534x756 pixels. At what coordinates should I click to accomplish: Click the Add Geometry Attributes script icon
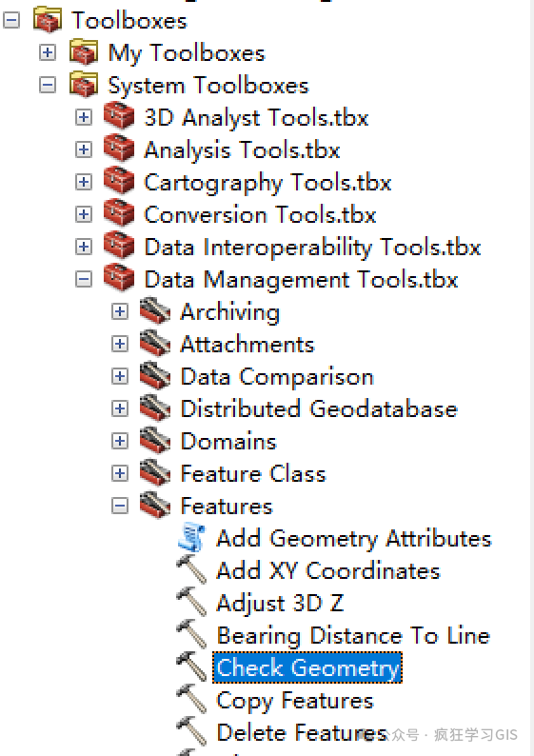tap(191, 537)
